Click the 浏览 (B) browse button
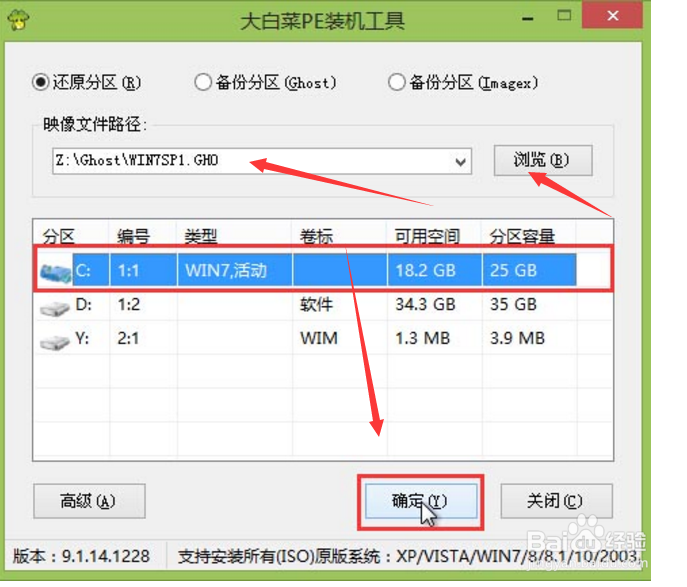 tap(543, 161)
